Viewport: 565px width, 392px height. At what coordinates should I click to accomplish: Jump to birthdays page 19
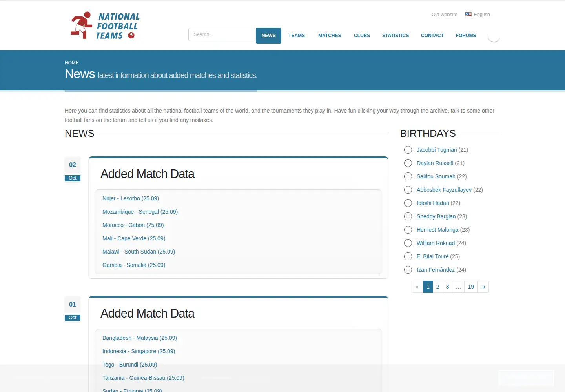coord(471,287)
